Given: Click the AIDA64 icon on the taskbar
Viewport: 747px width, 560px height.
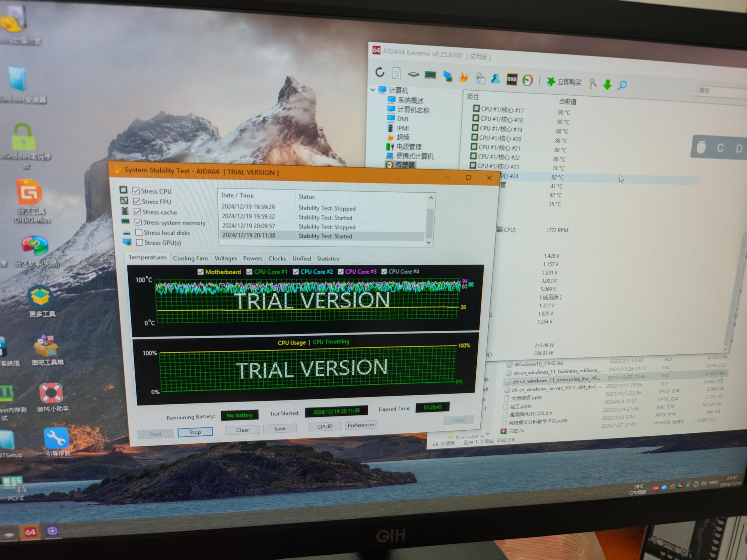Looking at the screenshot, I should pos(30,532).
